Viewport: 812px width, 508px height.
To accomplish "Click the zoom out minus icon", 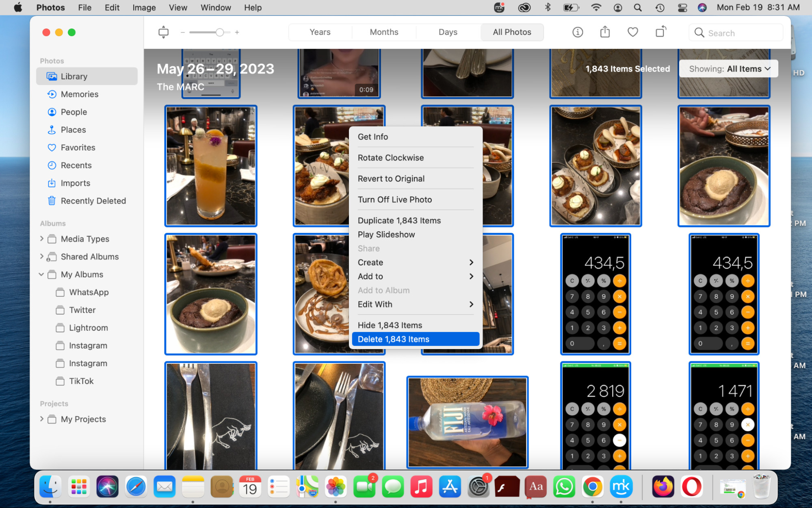I will point(183,32).
